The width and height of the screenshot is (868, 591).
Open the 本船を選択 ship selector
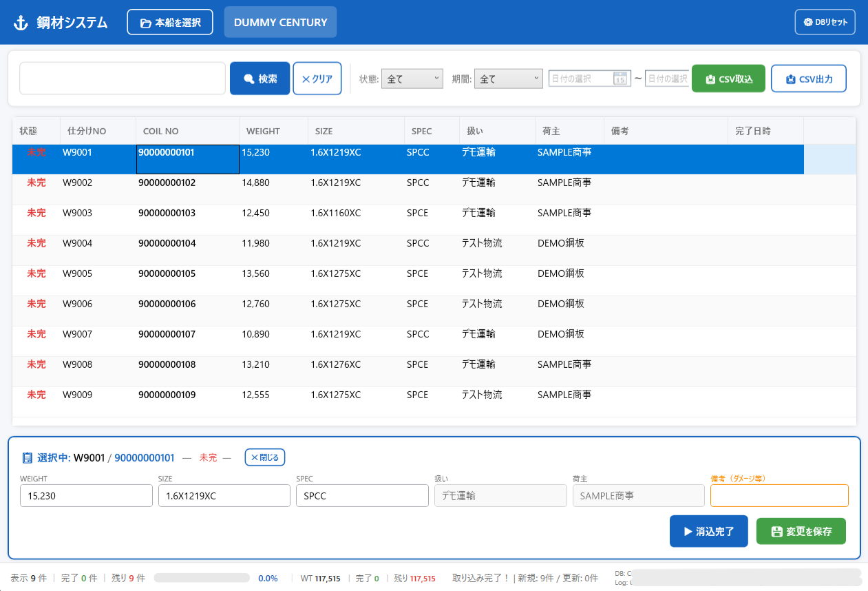(x=170, y=22)
